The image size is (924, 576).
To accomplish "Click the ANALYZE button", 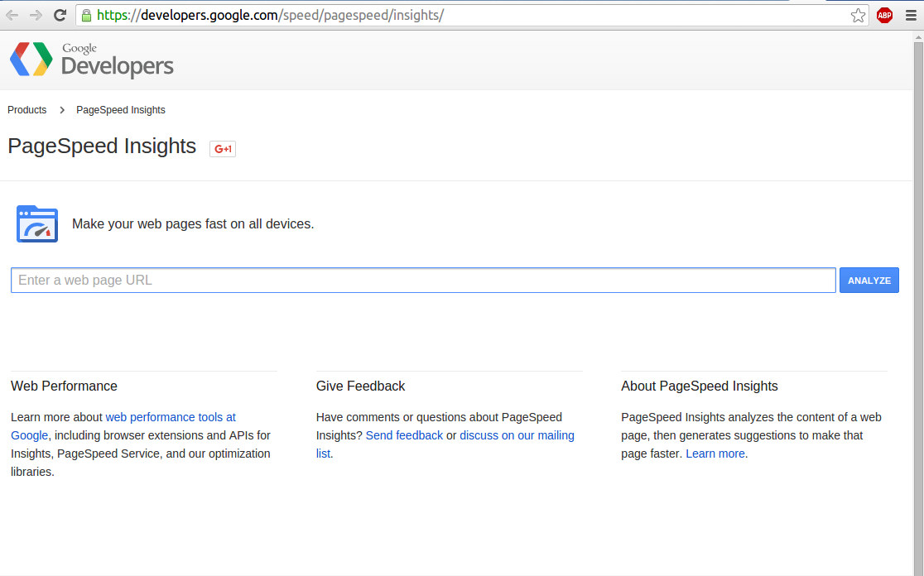I will tap(869, 281).
